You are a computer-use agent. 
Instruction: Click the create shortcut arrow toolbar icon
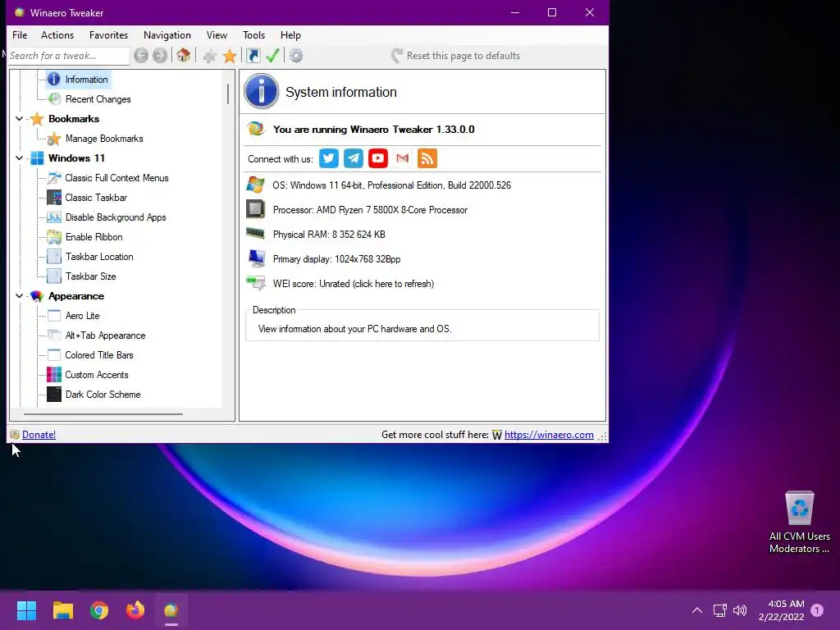tap(253, 56)
